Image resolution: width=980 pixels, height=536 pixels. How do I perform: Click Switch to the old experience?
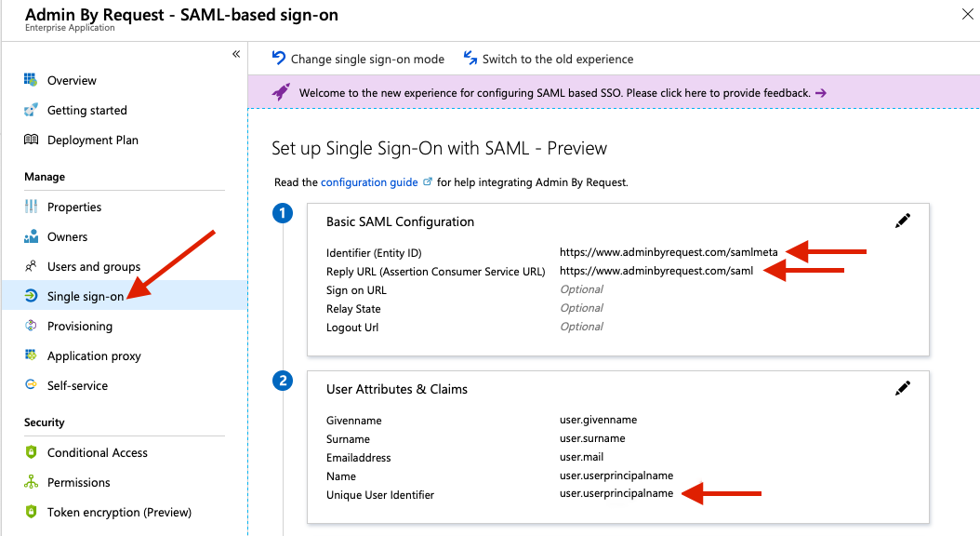548,59
